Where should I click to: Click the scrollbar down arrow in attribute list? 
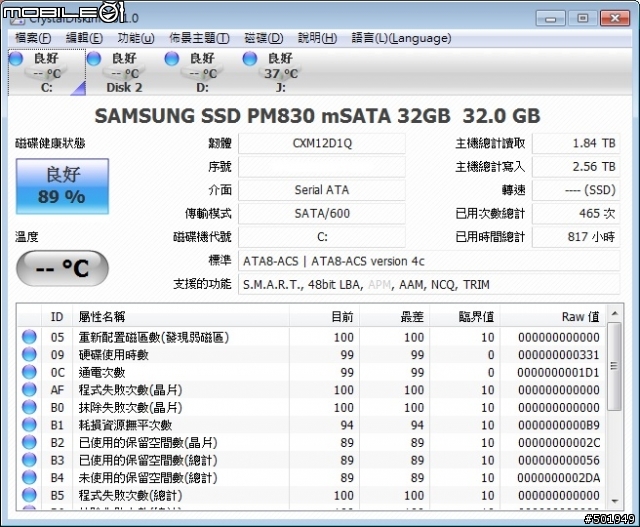click(x=614, y=501)
